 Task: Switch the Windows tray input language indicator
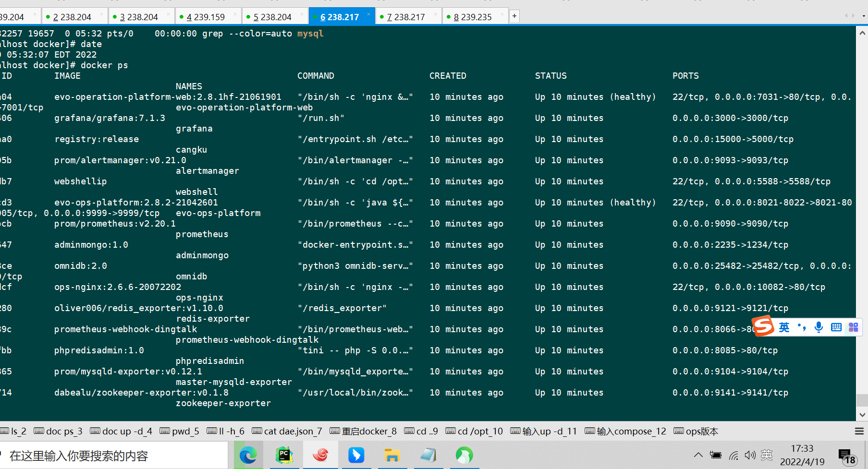767,455
